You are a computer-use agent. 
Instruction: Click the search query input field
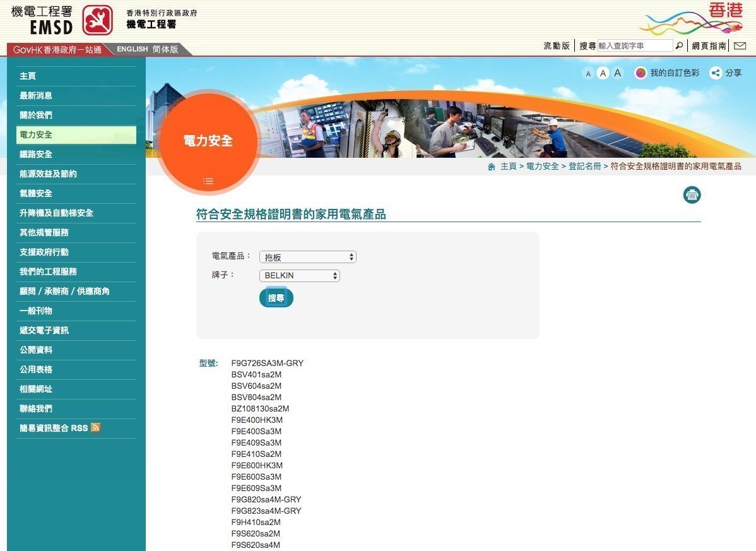click(634, 46)
